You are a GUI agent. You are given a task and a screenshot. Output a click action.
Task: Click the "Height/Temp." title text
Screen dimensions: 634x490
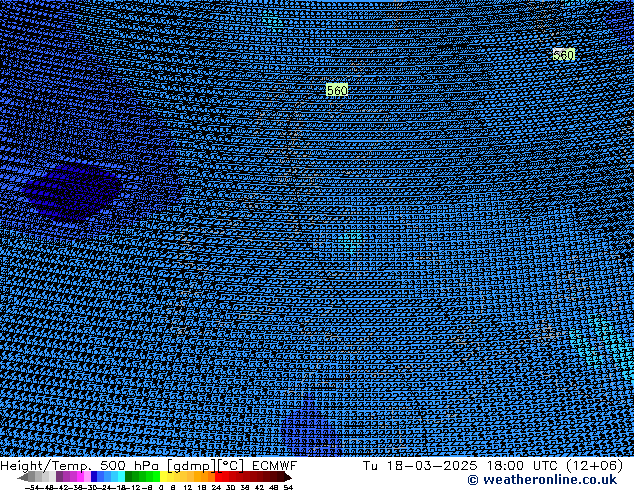click(x=46, y=466)
